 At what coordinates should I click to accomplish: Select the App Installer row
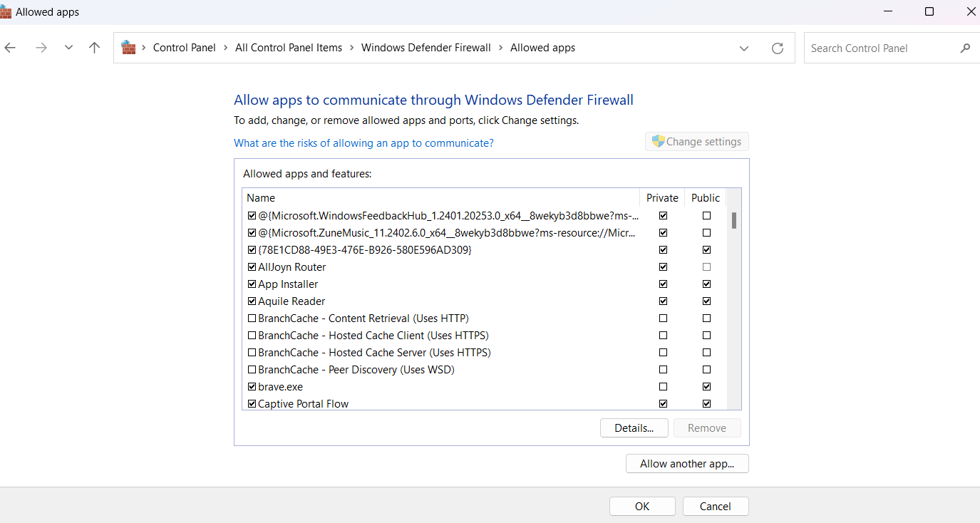click(485, 284)
